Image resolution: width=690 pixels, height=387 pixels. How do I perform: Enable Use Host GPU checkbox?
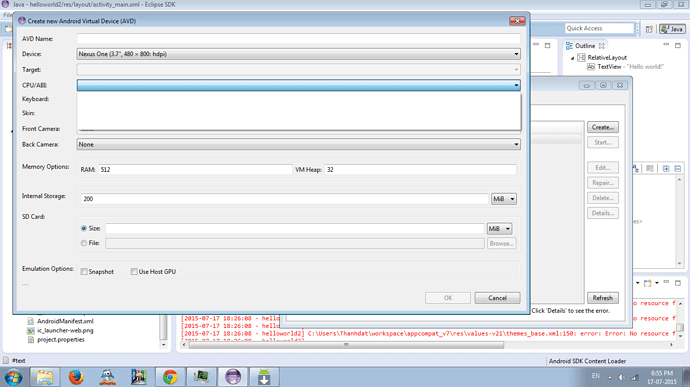(134, 272)
